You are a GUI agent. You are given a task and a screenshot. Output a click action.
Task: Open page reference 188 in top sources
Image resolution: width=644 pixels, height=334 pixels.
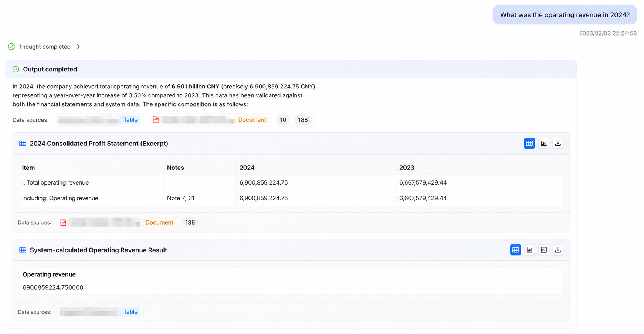[303, 120]
